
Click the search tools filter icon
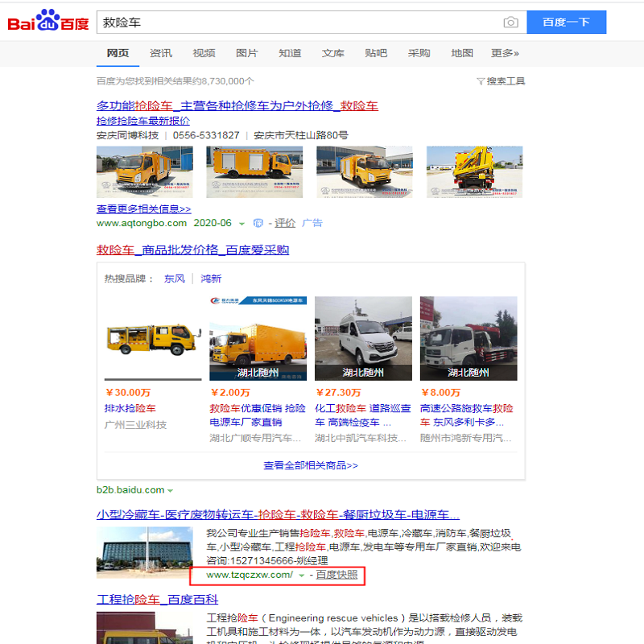click(x=480, y=81)
